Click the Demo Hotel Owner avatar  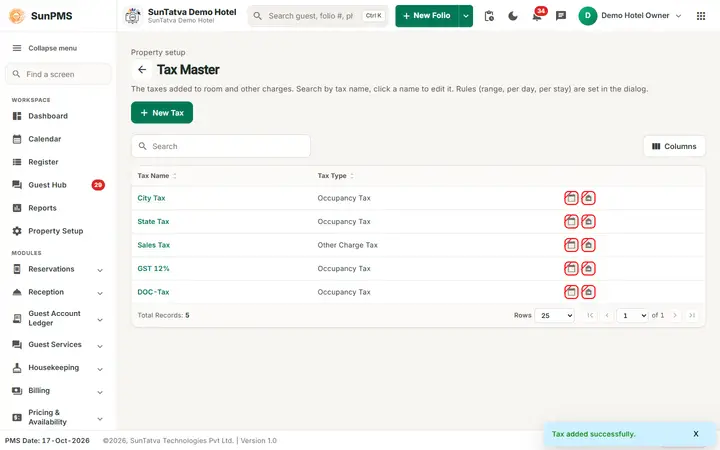(x=587, y=16)
